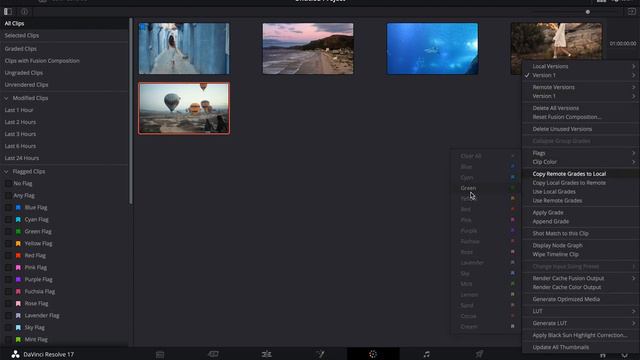Open the Clip Color submenu
This screenshot has height=360, width=640.
tap(580, 162)
